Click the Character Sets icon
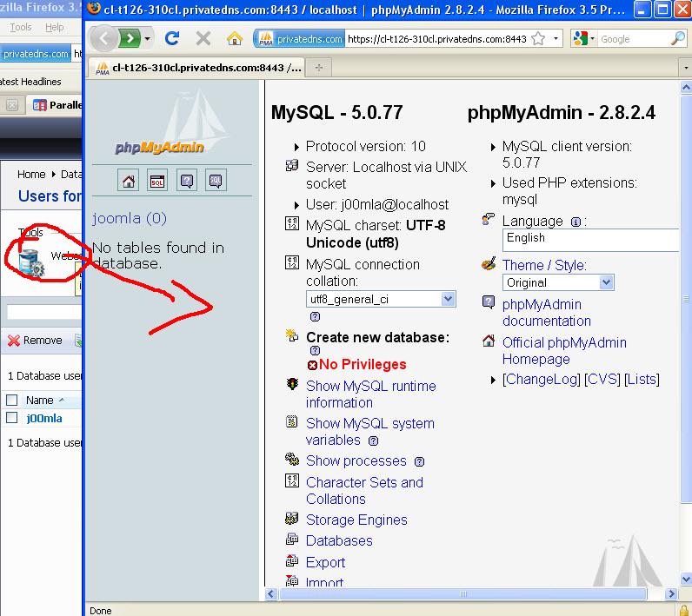Viewport: 692px width, 616px height. [292, 480]
